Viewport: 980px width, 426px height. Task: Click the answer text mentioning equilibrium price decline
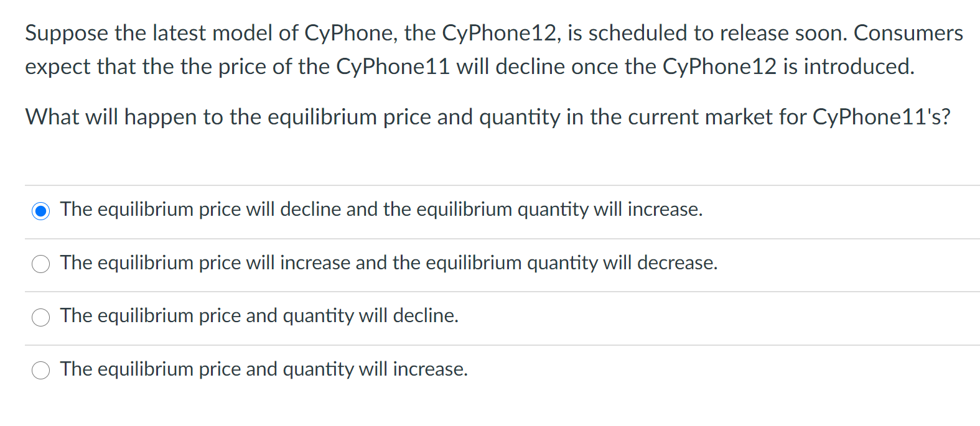tap(381, 210)
